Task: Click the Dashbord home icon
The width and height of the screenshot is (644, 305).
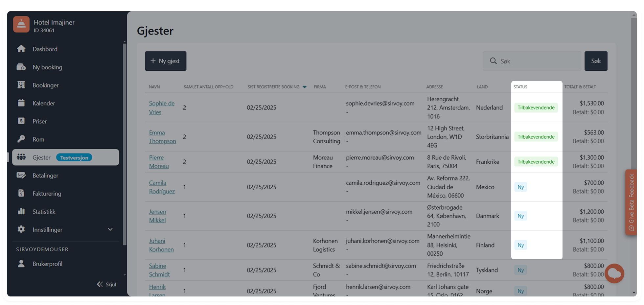Action: (21, 49)
